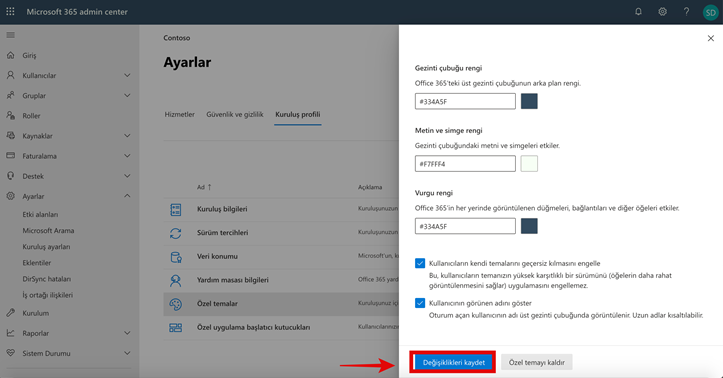Expand the Kaynaklar menu chevron

(x=127, y=136)
